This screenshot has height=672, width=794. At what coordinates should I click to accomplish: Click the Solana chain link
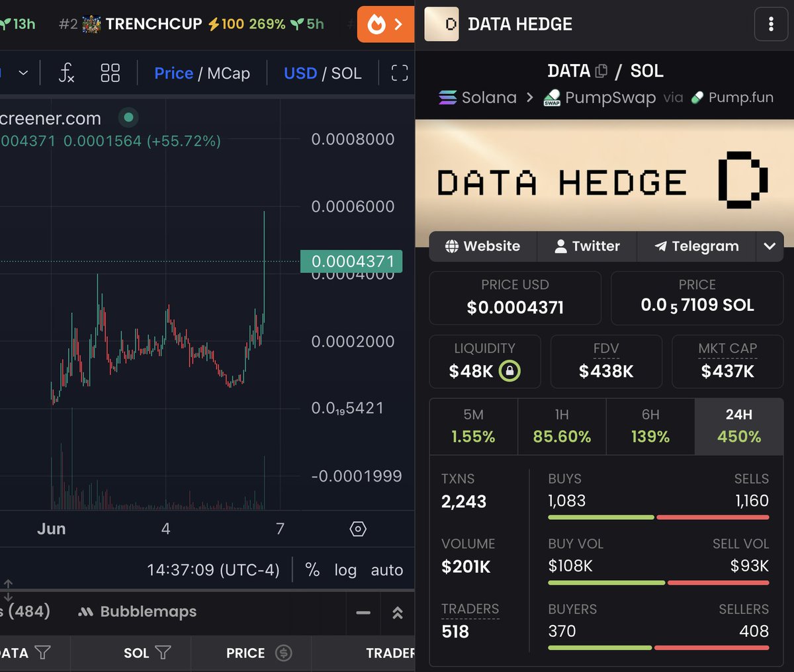tap(478, 98)
